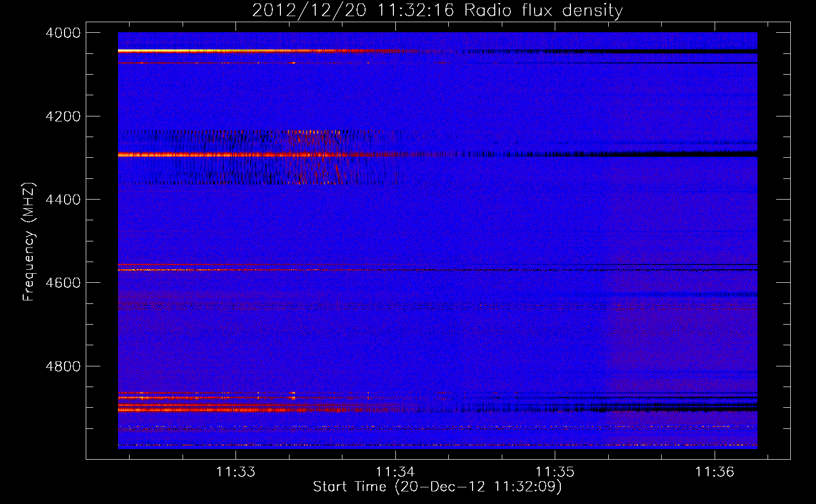Click the "Frequency (MHZ)" axis label
The width and height of the screenshot is (816, 504).
(29, 242)
